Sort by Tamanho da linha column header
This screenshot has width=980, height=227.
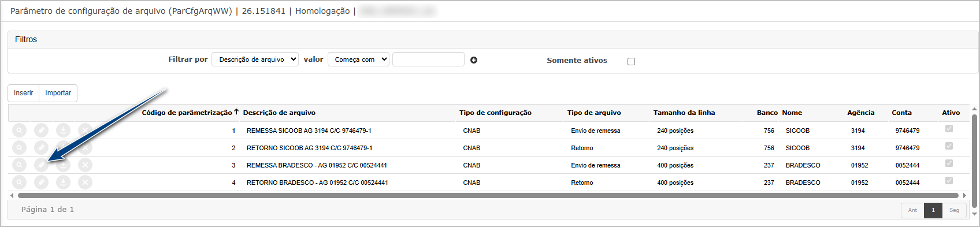tap(684, 113)
